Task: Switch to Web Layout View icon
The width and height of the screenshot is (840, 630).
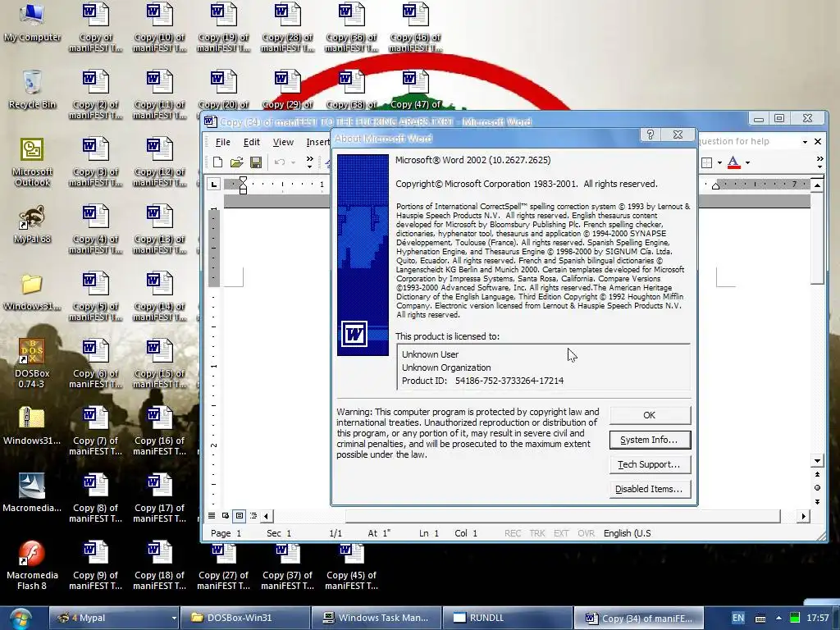Action: (226, 516)
